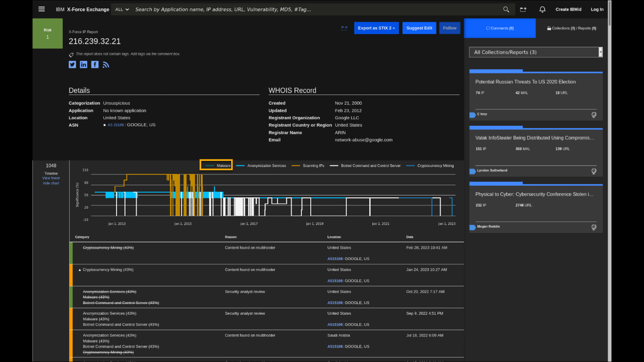Viewport: 644px width, 362px height.
Task: Toggle Cryptocurrency Mining legend entry
Action: pos(430,166)
